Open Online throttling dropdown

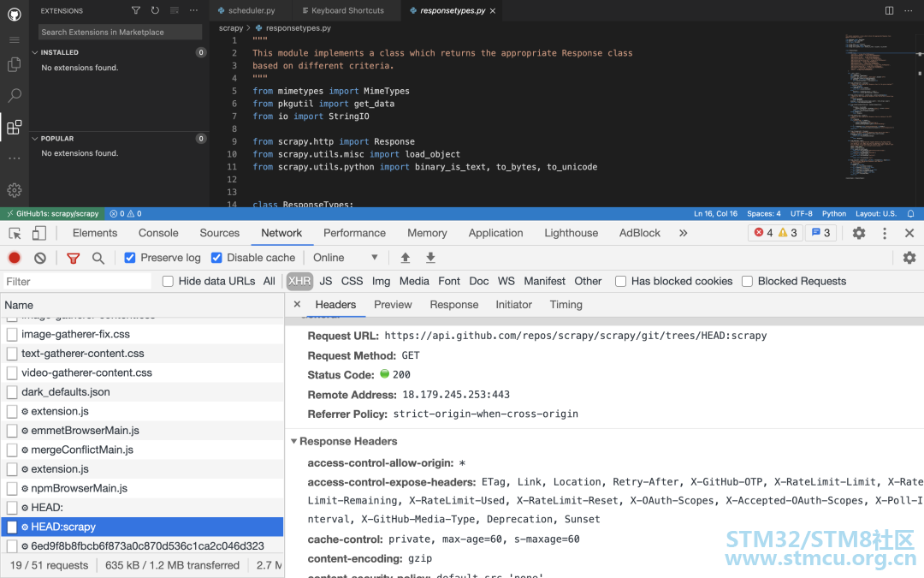(x=346, y=258)
